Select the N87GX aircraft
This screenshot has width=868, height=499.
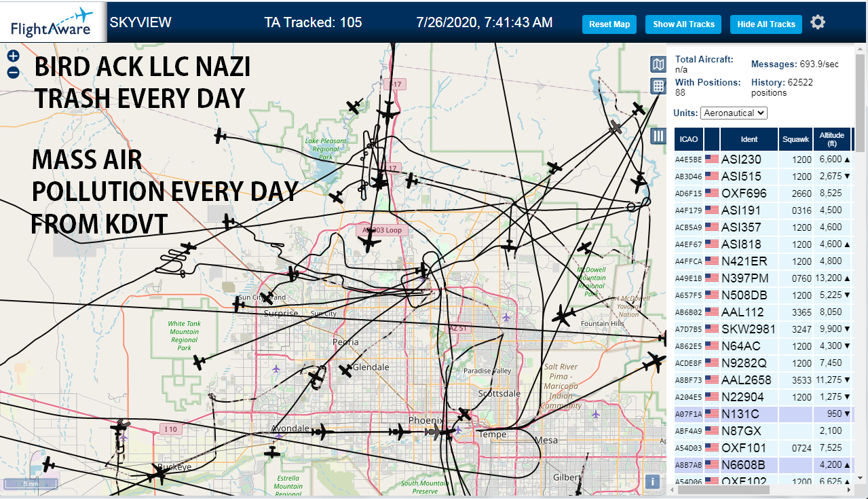pyautogui.click(x=763, y=431)
